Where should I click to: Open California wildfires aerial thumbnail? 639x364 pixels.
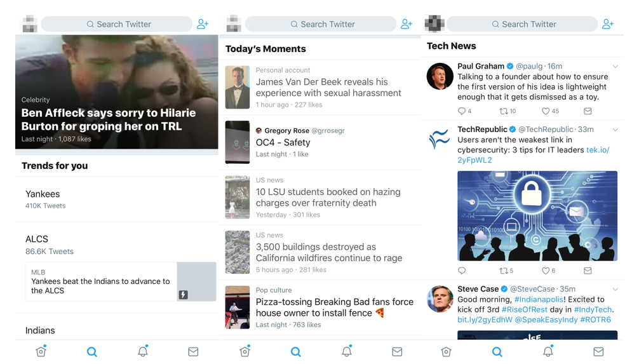tap(238, 252)
